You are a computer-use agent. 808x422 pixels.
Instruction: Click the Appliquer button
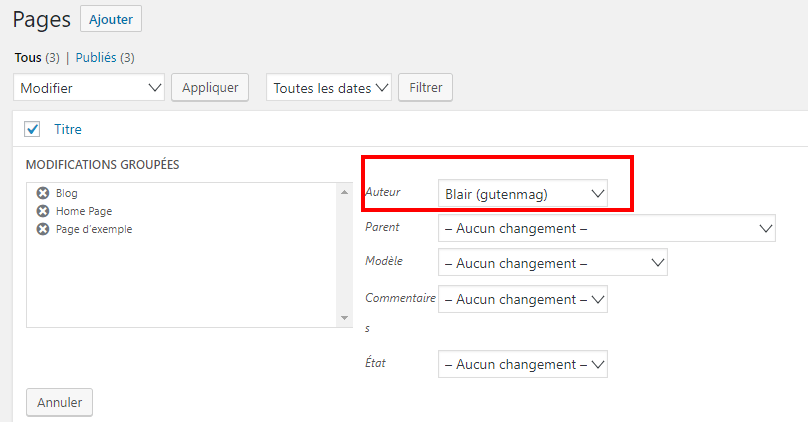click(210, 88)
